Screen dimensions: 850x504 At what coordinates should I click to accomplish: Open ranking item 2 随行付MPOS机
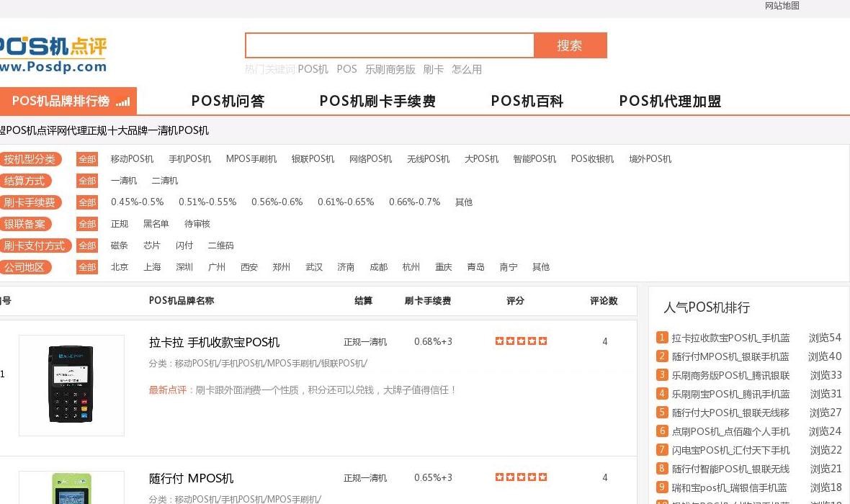(730, 356)
